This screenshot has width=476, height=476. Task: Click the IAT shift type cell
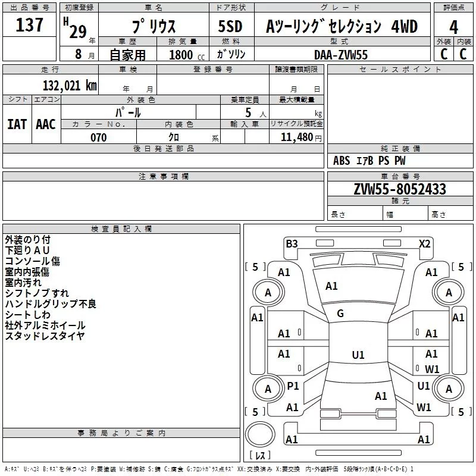17,124
